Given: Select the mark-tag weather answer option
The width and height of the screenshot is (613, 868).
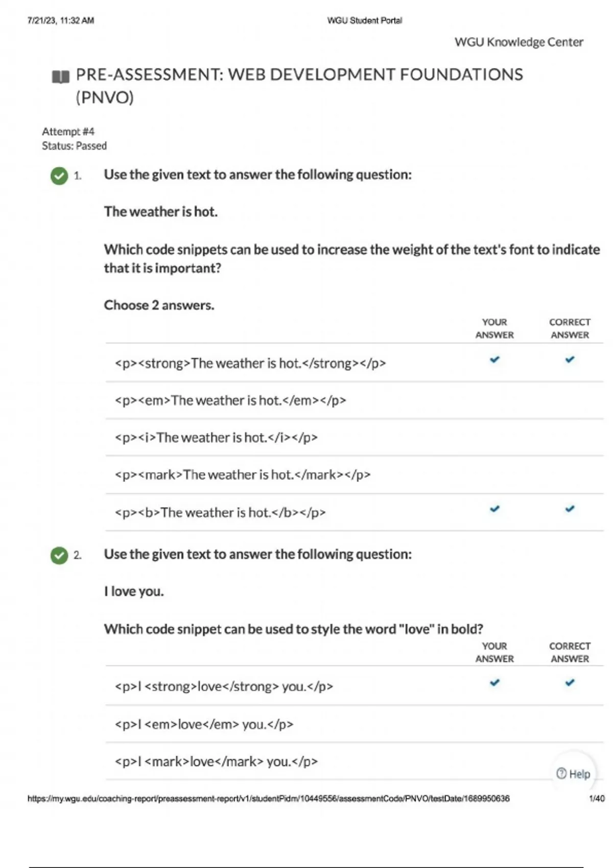Looking at the screenshot, I should [243, 475].
